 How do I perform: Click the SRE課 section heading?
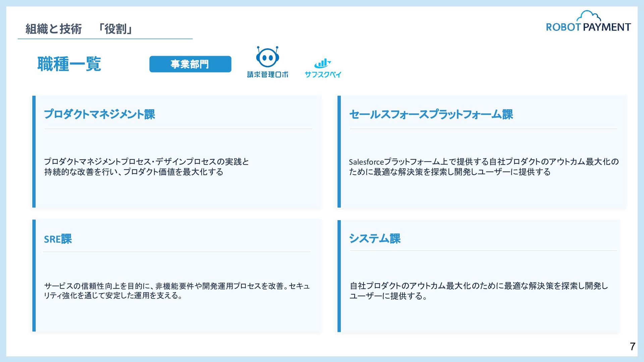coord(58,239)
